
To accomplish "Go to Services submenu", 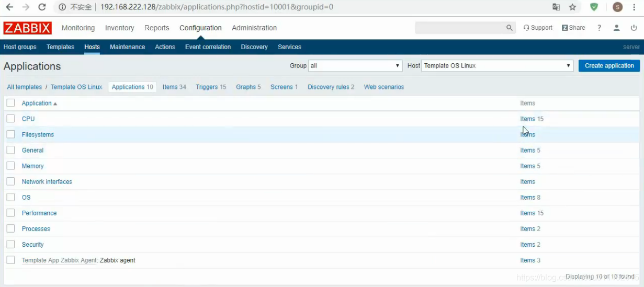I will click(289, 47).
